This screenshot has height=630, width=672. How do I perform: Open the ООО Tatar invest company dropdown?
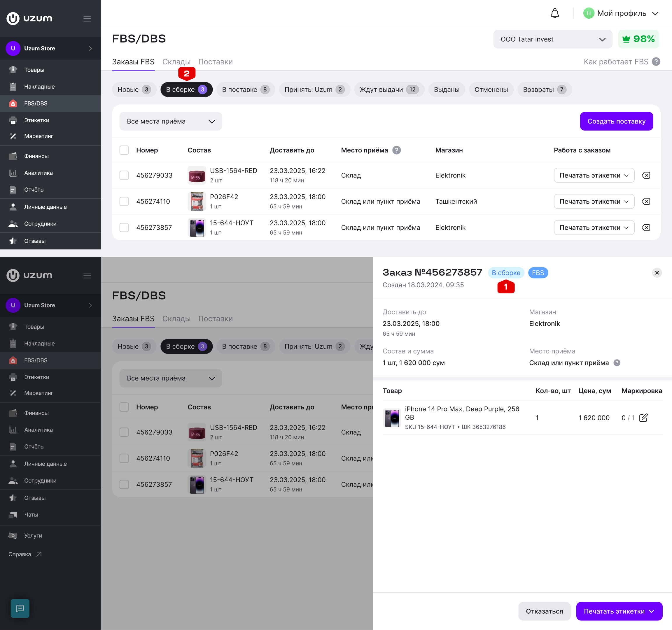(x=553, y=39)
